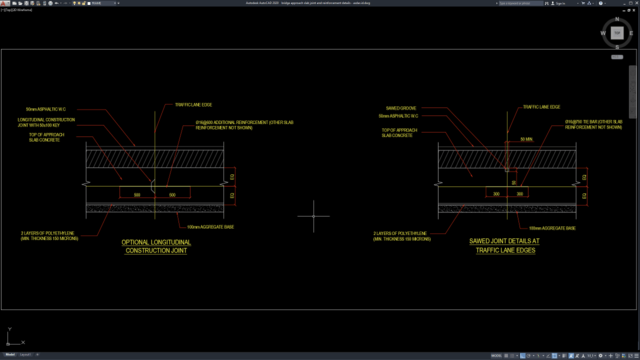
Task: Click the annotation auto-scale icon
Action: tap(577, 356)
